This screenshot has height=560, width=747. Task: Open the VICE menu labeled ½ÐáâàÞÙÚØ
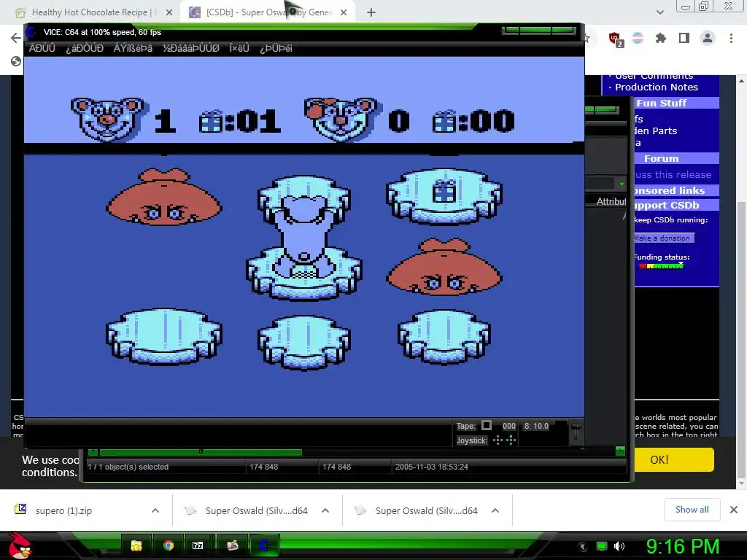191,48
